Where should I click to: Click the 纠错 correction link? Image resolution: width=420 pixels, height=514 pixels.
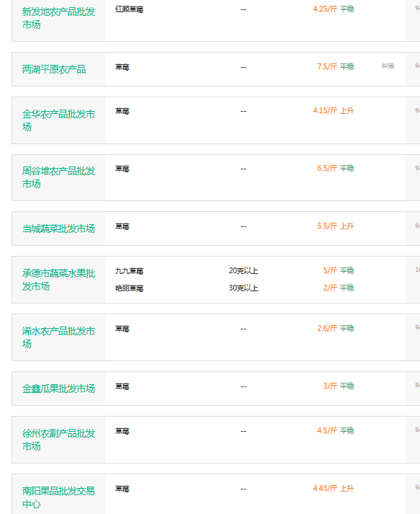(x=388, y=66)
